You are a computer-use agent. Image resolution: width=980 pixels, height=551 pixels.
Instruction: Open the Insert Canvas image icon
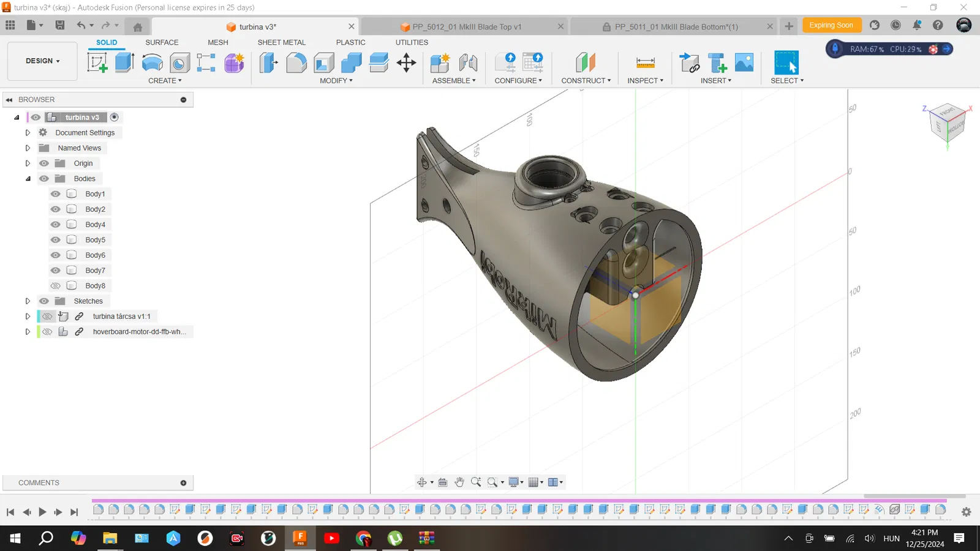(x=744, y=62)
